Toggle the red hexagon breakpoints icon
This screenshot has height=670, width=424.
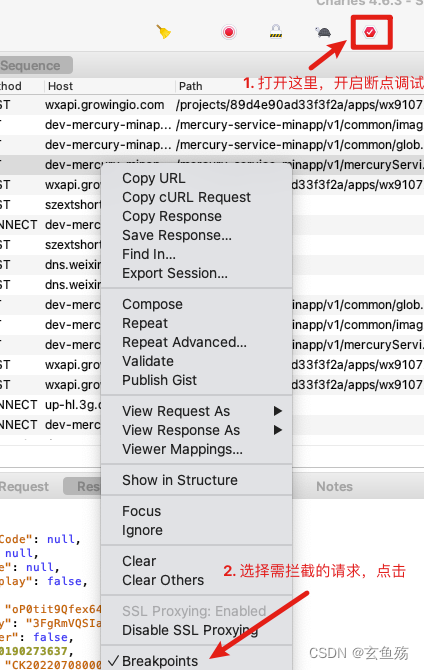click(x=370, y=32)
